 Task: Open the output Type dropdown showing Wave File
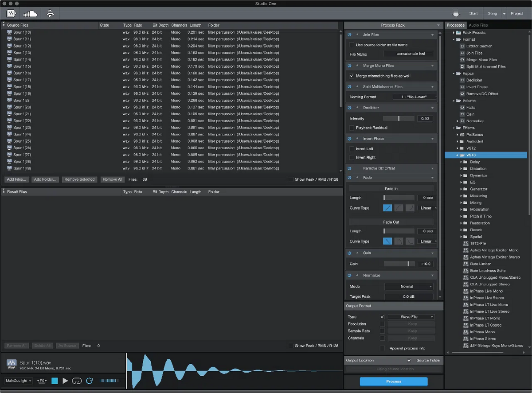point(411,316)
